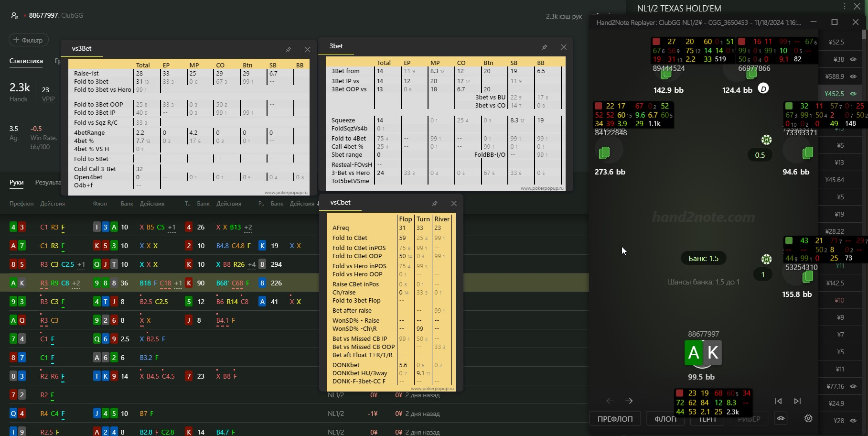Click 'DONKbet' row in vsCbet popup
The width and height of the screenshot is (868, 436).
[x=390, y=365]
